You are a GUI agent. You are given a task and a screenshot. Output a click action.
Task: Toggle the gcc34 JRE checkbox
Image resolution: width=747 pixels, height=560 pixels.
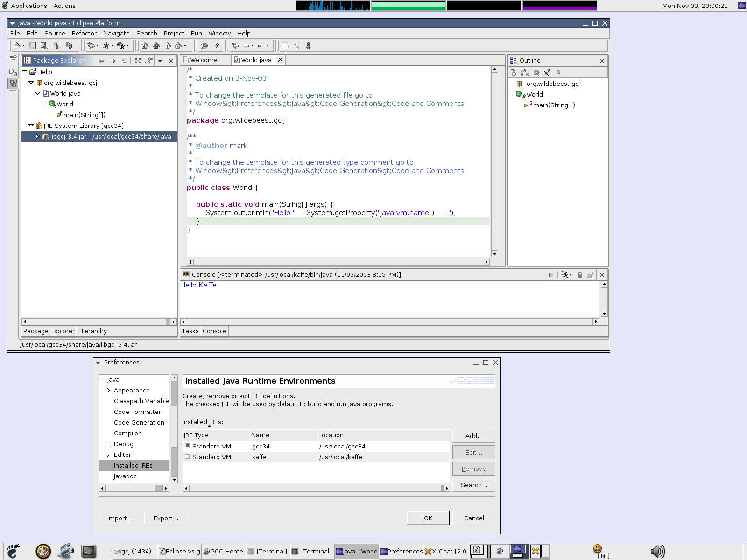[x=187, y=446]
